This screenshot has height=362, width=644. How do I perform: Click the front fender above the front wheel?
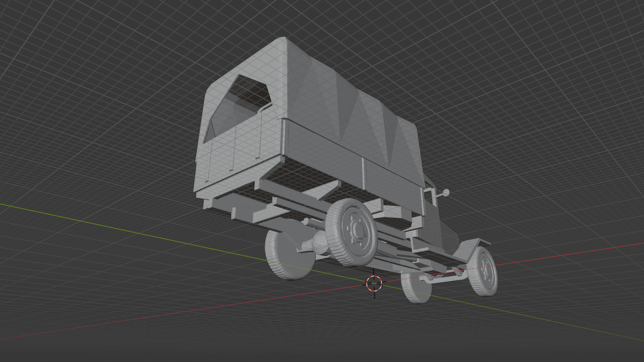(x=473, y=250)
